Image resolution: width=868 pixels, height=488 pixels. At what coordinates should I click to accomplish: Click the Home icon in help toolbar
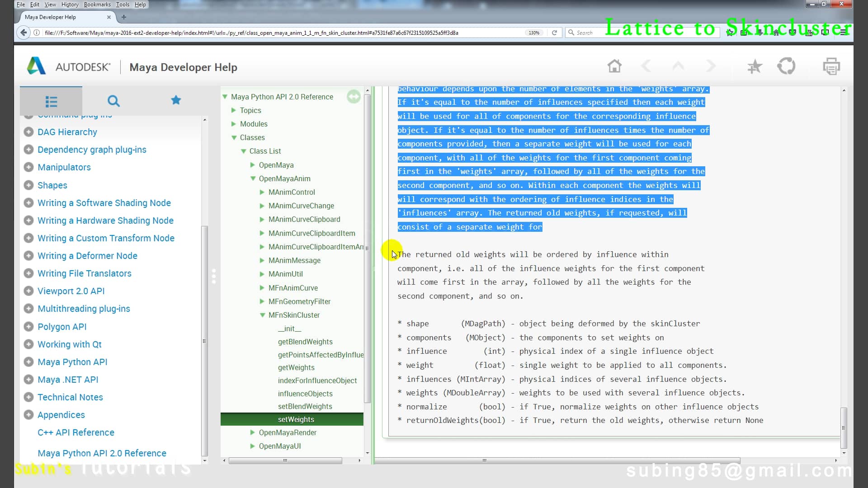click(x=615, y=66)
